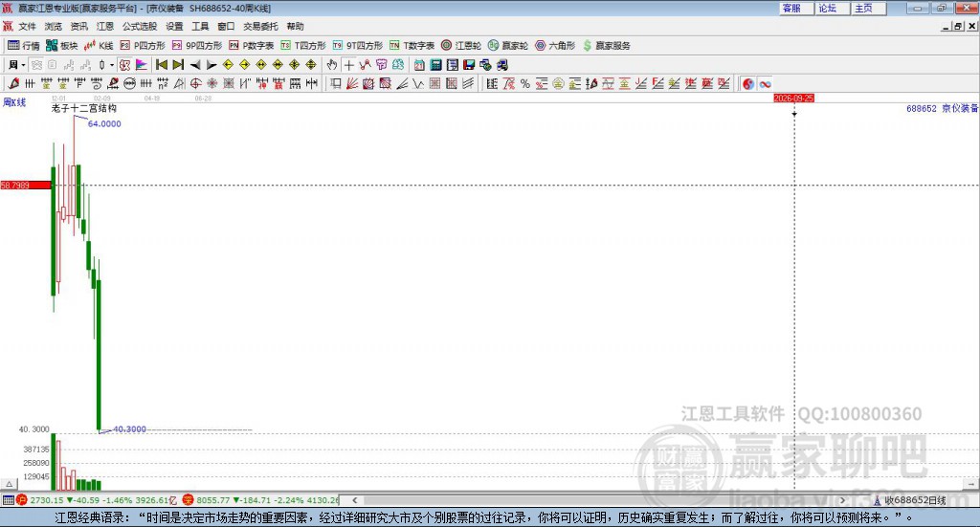Click the 688652 京仪装备 stock name
Screen dimensions: 980x527
(942, 109)
